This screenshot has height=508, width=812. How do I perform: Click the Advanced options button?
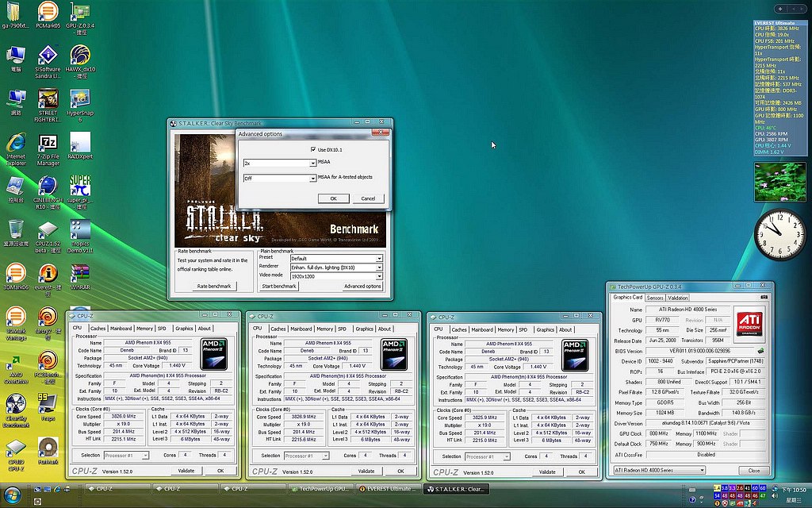tap(362, 286)
